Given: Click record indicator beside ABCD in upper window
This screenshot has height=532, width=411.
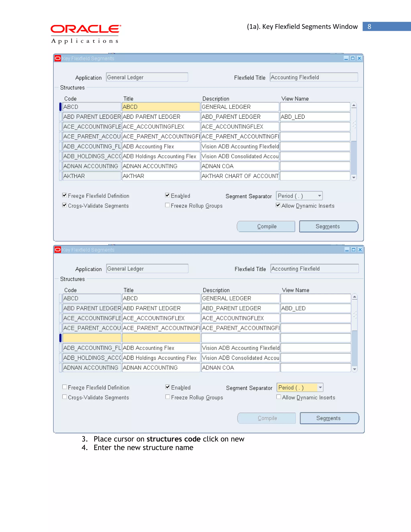Looking at the screenshot, I should point(60,107).
